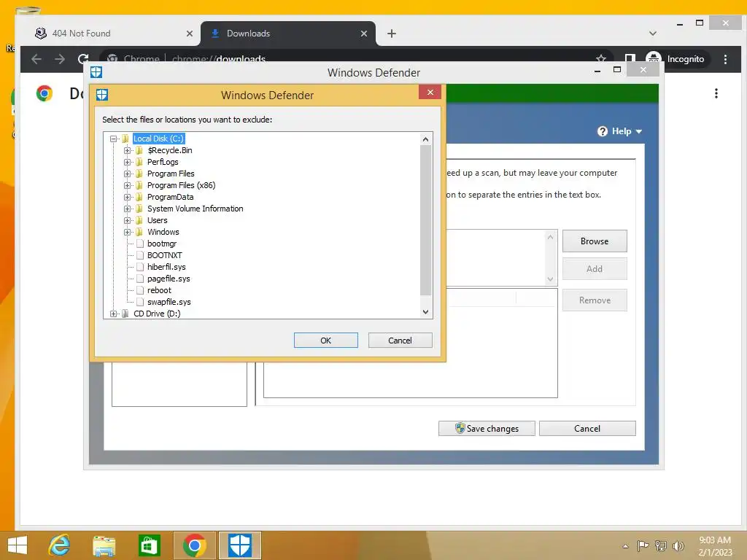Viewport: 747px width, 560px height.
Task: Click the volume speaker tray icon
Action: pyautogui.click(x=678, y=545)
